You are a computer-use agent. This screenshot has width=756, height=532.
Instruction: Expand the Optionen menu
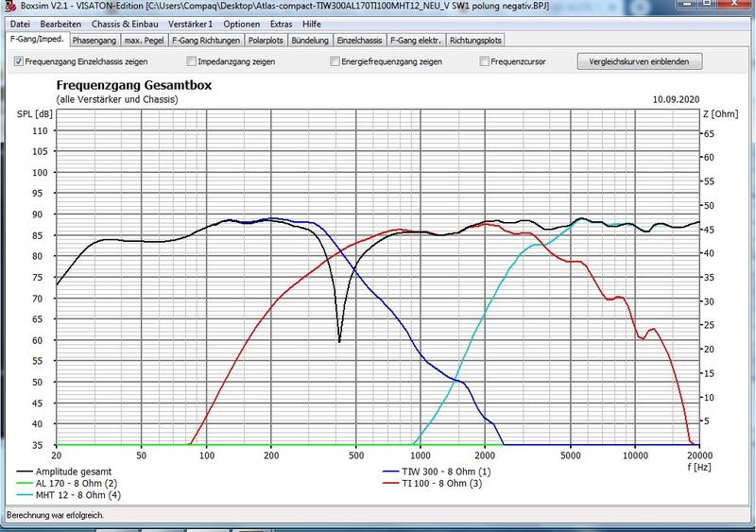click(242, 23)
